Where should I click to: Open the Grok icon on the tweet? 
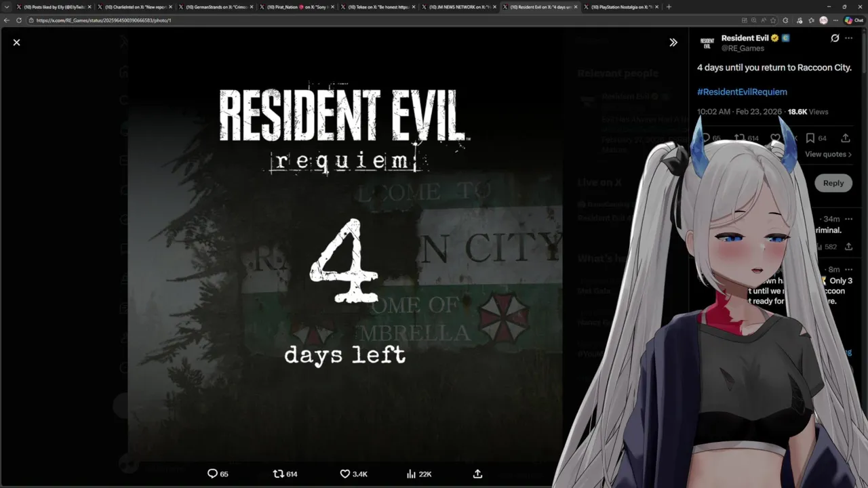pos(835,38)
